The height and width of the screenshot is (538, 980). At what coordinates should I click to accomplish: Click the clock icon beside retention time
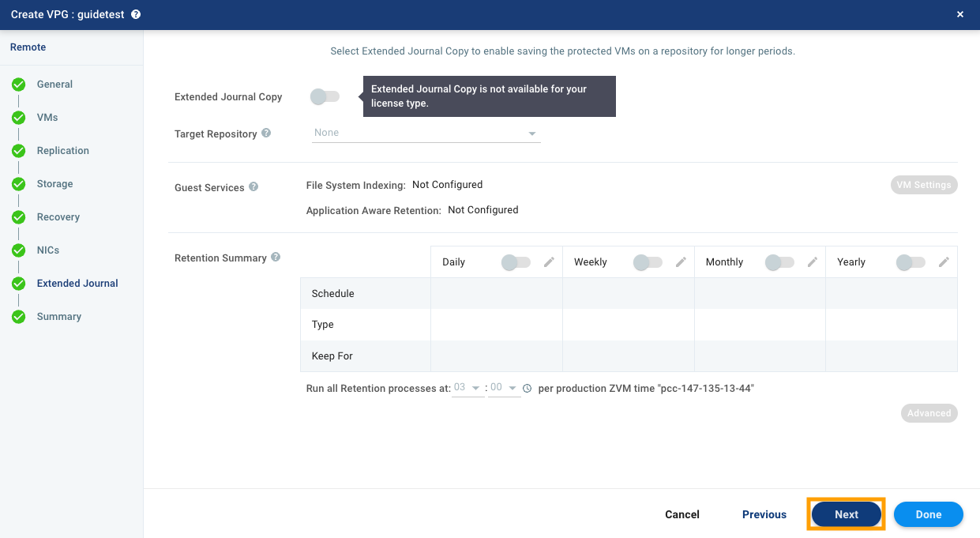pyautogui.click(x=528, y=389)
